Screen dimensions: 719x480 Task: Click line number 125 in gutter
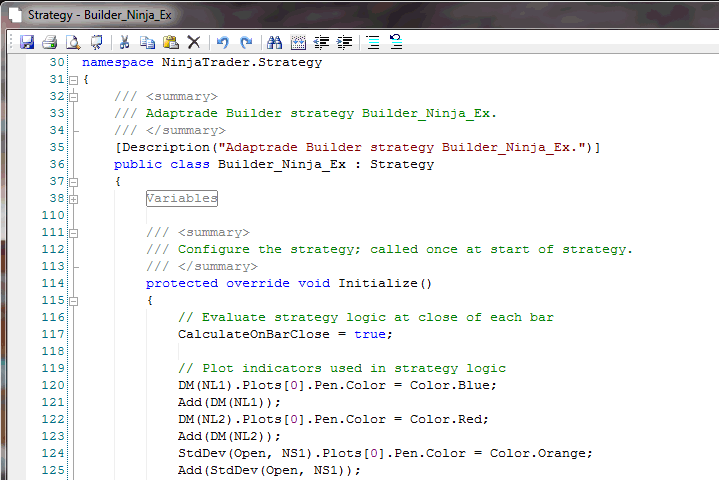click(x=53, y=470)
